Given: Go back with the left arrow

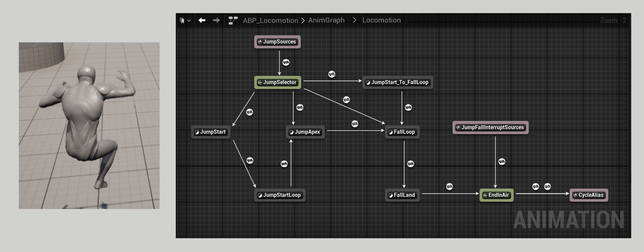Looking at the screenshot, I should (x=202, y=20).
